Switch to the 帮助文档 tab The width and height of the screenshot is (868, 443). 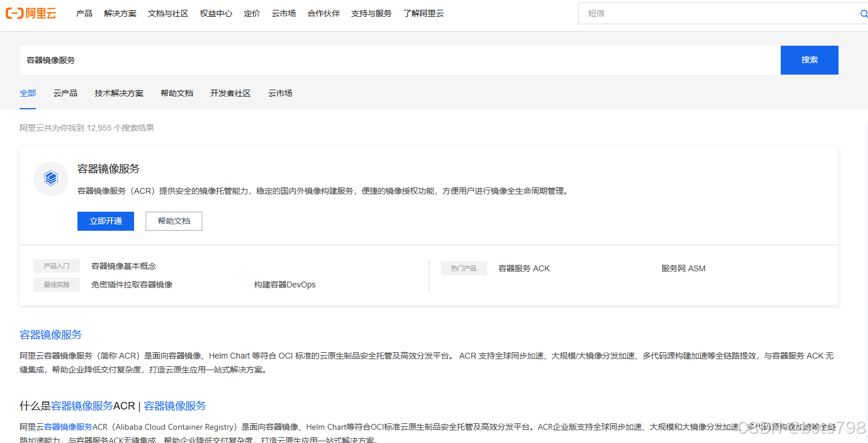coord(177,93)
